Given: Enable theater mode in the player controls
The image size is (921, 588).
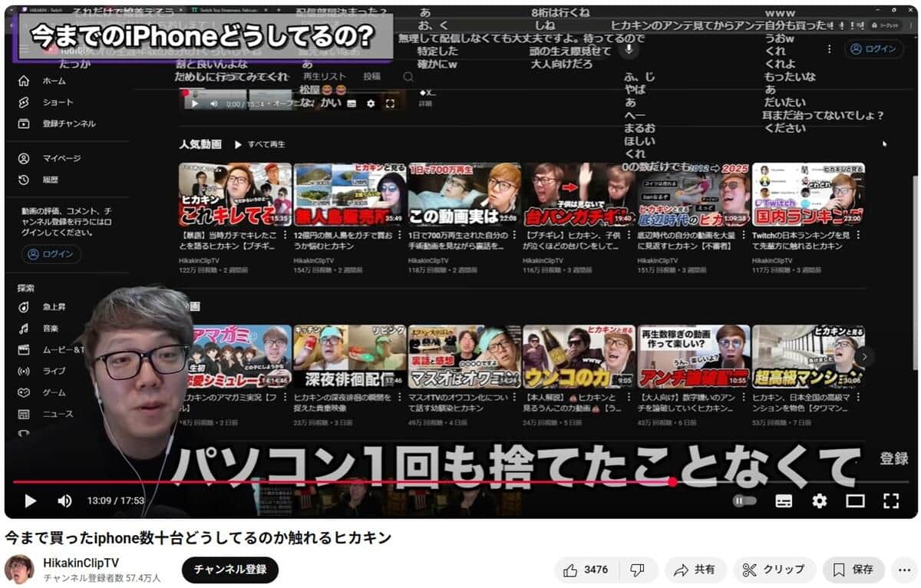Looking at the screenshot, I should click(x=854, y=500).
